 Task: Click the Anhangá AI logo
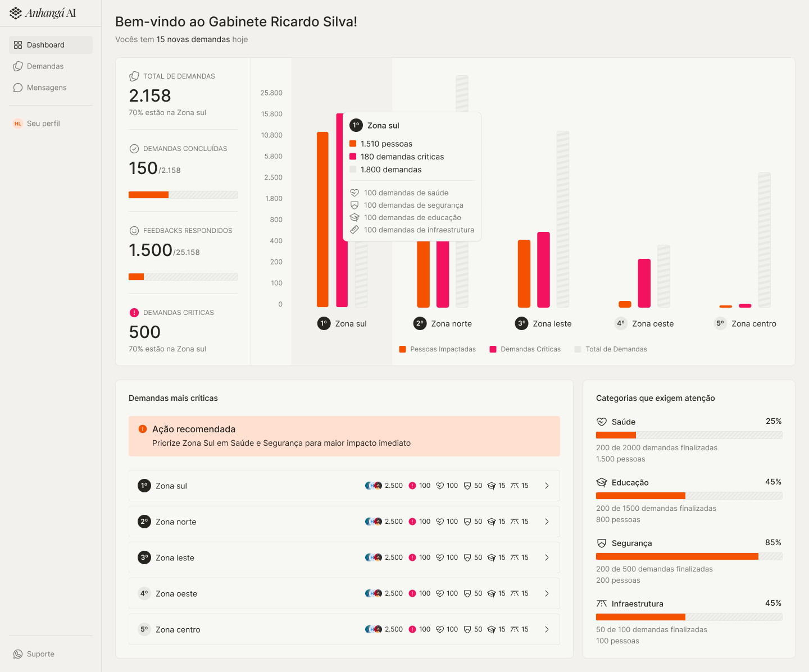[43, 13]
